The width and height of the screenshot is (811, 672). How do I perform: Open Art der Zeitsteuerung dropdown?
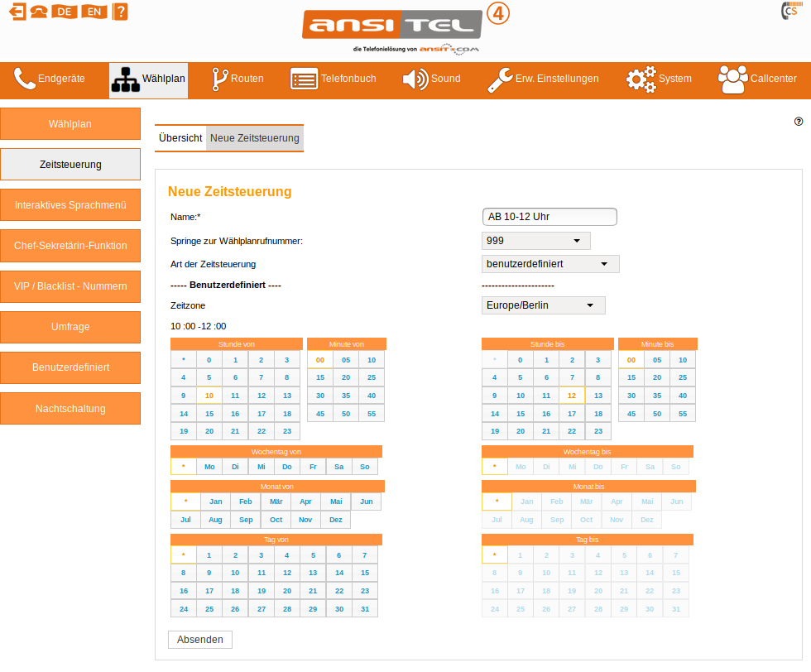[x=550, y=264]
